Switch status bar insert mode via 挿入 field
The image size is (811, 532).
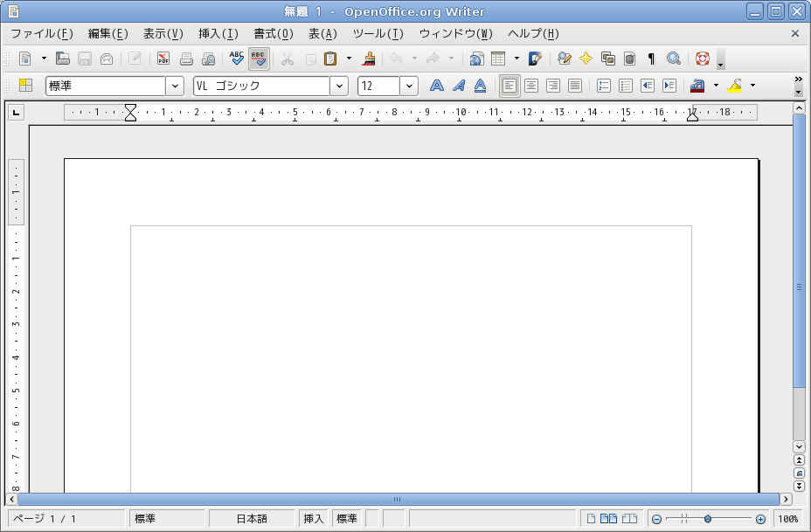[x=312, y=517]
